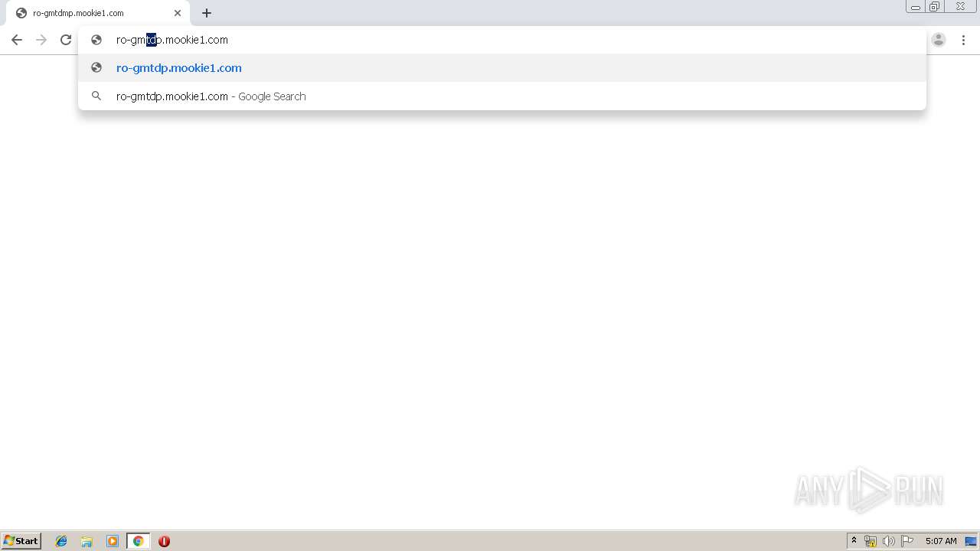The height and width of the screenshot is (551, 980).
Task: Open the Chrome profile avatar
Action: [x=939, y=40]
